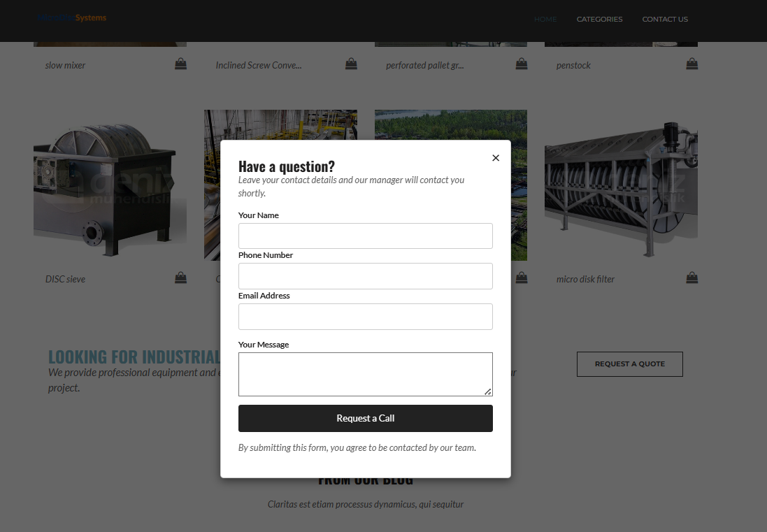Viewport: 767px width, 532px height.
Task: Click shopping bag icon for perforated pallet
Action: (522, 64)
